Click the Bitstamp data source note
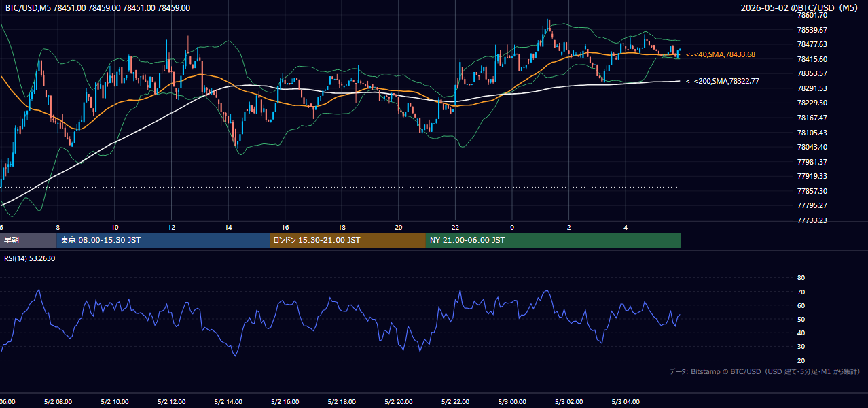 (x=765, y=371)
